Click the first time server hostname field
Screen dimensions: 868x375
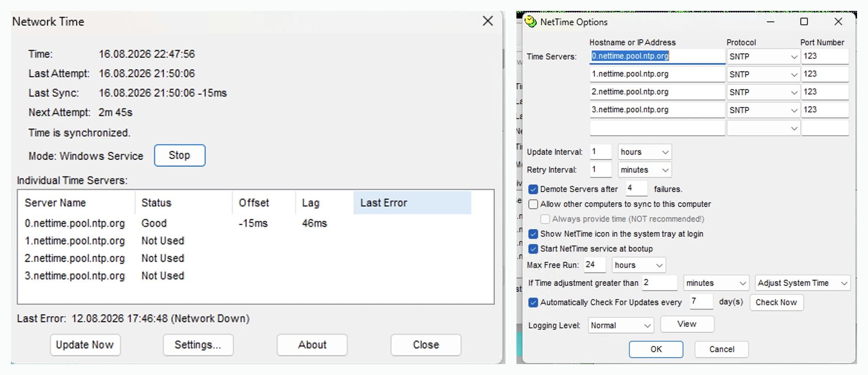coord(657,56)
